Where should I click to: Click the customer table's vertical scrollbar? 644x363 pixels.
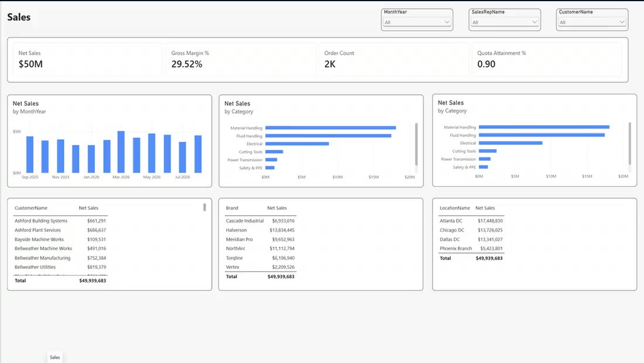pyautogui.click(x=204, y=207)
